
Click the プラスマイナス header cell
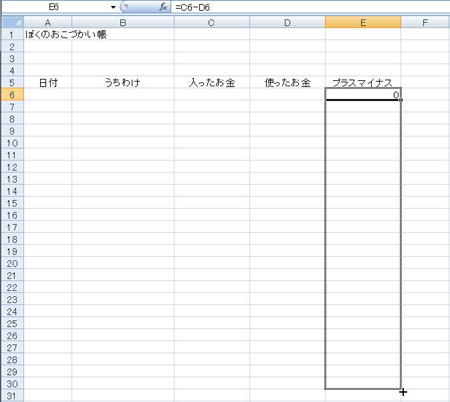tap(363, 82)
